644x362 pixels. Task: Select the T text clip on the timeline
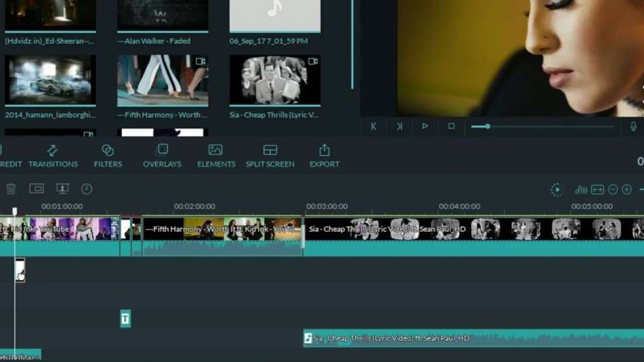(125, 319)
